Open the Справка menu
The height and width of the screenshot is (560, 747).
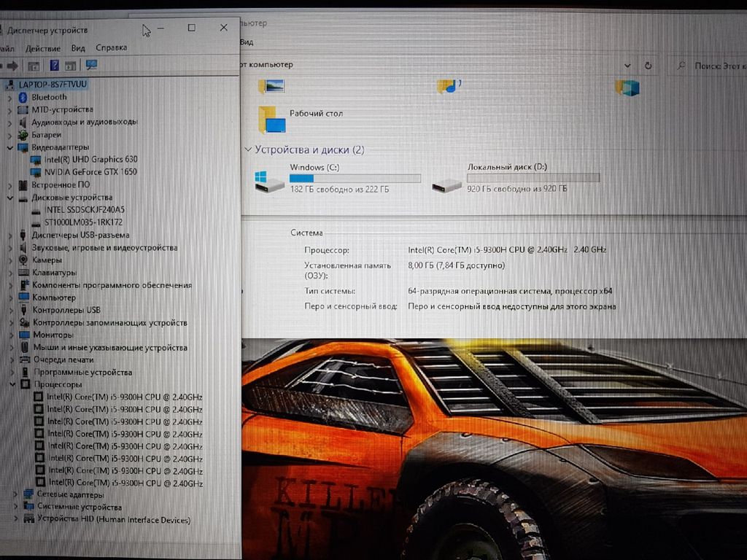(112, 47)
